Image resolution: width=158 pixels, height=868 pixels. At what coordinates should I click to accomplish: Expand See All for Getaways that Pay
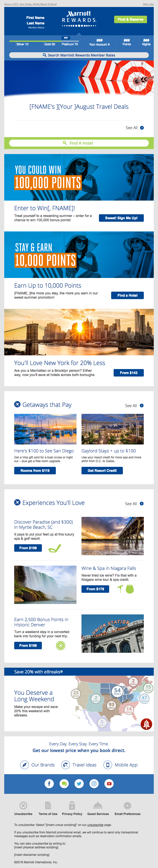(x=142, y=406)
